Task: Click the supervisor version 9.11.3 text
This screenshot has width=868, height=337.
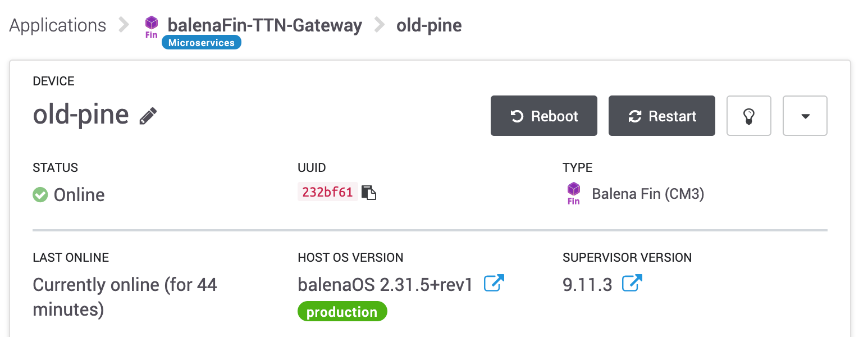Action: pos(587,285)
